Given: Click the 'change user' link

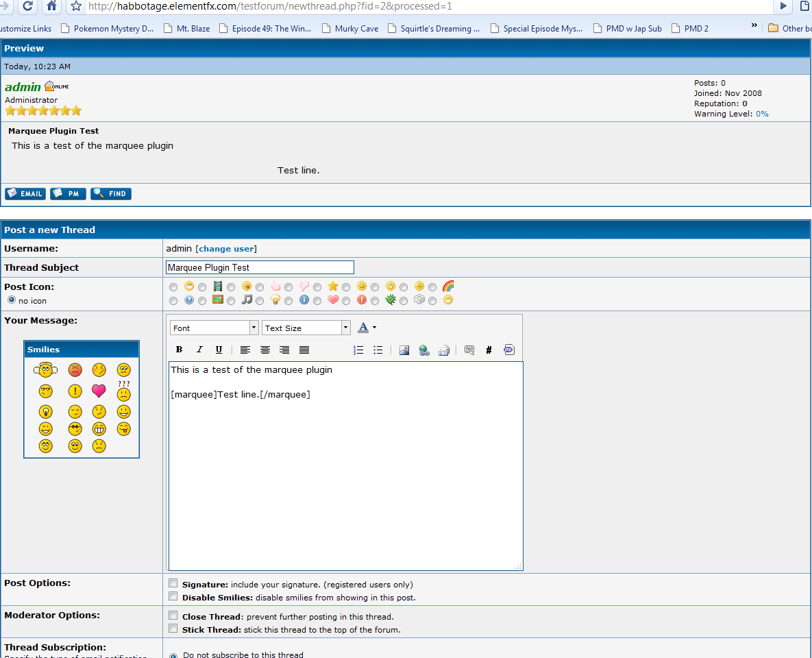Looking at the screenshot, I should 226,249.
